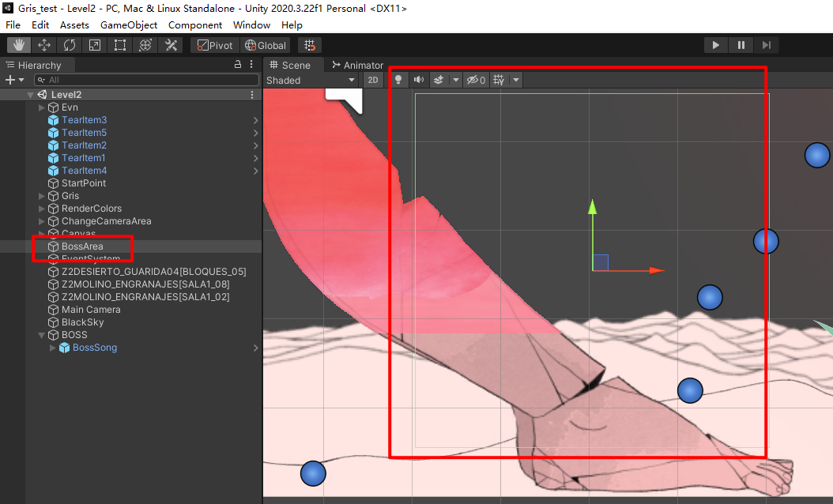Open the GameObject menu
833x504 pixels.
click(x=129, y=25)
